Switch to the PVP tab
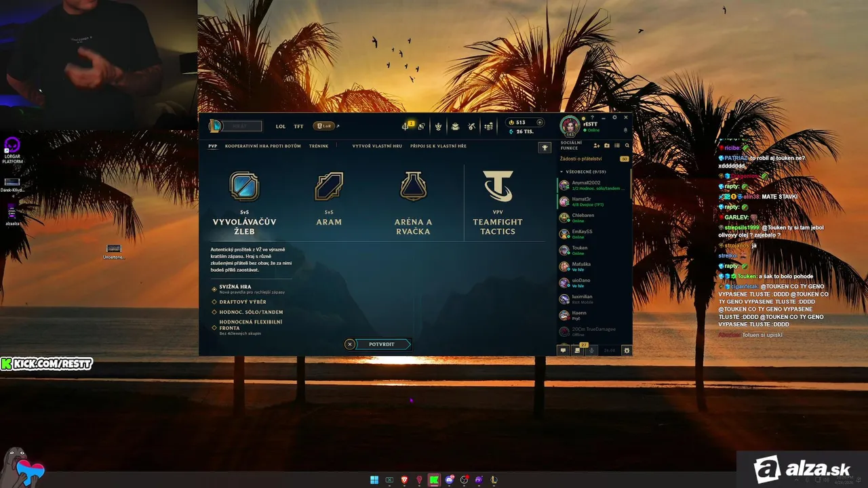868x488 pixels. point(212,146)
